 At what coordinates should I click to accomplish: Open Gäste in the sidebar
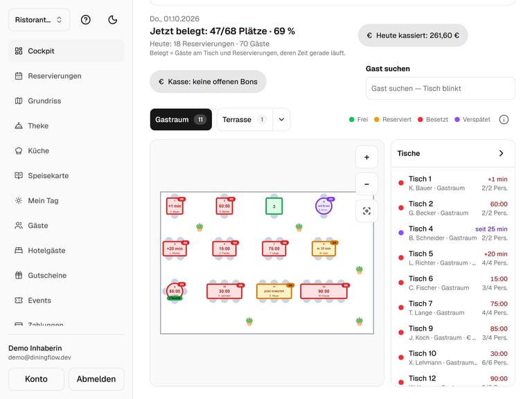click(x=66, y=226)
